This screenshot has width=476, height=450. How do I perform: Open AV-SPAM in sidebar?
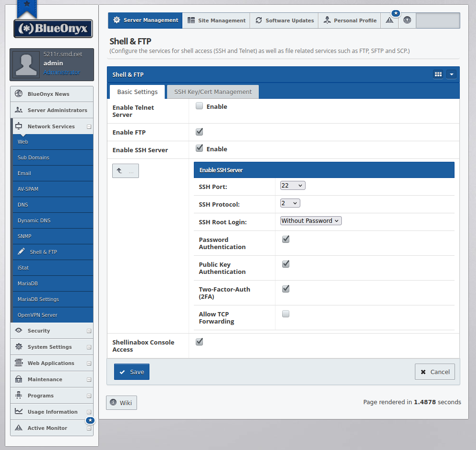pos(53,189)
